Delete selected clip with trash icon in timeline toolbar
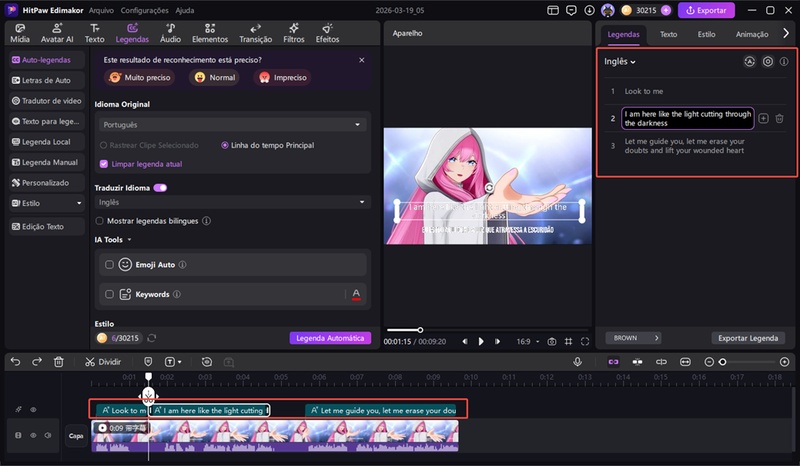Image resolution: width=800 pixels, height=466 pixels. (59, 362)
